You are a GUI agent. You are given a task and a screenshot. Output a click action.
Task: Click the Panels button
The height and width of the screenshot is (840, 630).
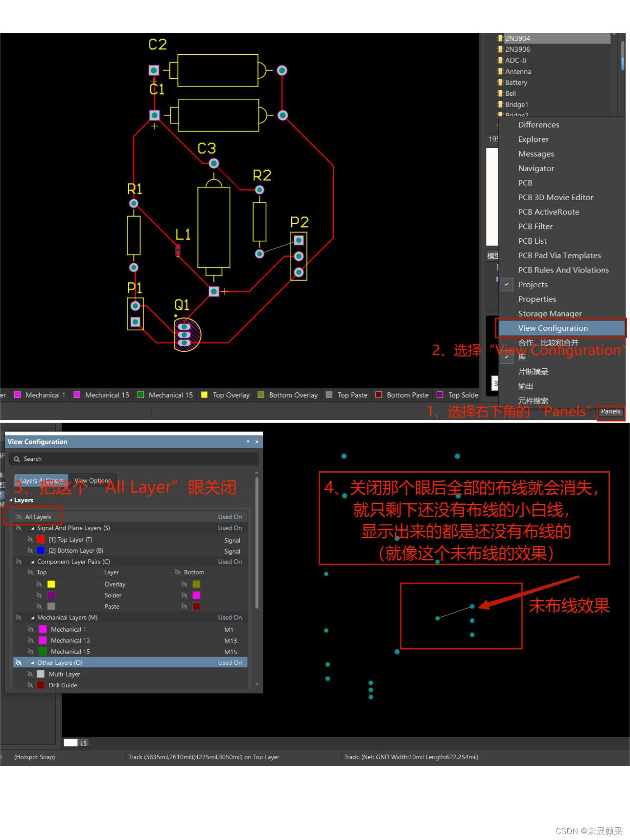[x=610, y=411]
